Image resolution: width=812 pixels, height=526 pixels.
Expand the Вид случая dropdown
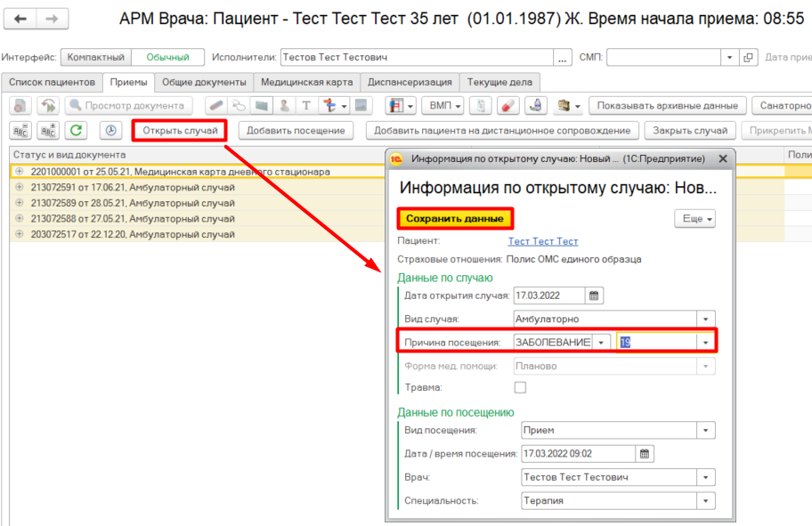click(x=706, y=319)
